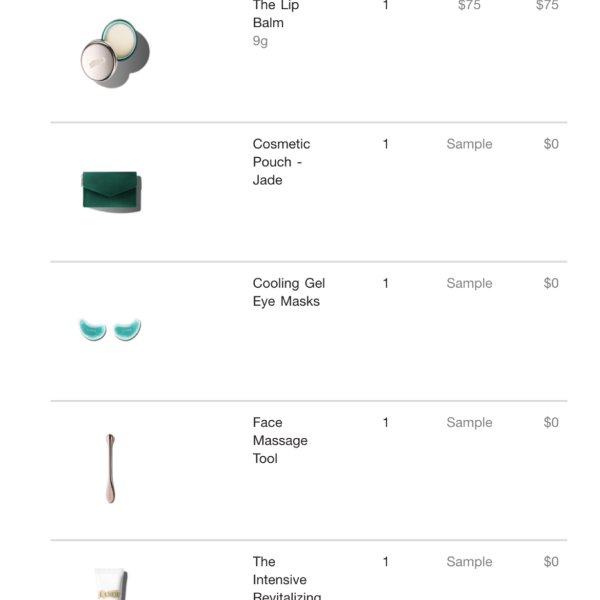Screen dimensions: 600x600
Task: Open The Intensive Revitalizing item title
Action: click(287, 577)
